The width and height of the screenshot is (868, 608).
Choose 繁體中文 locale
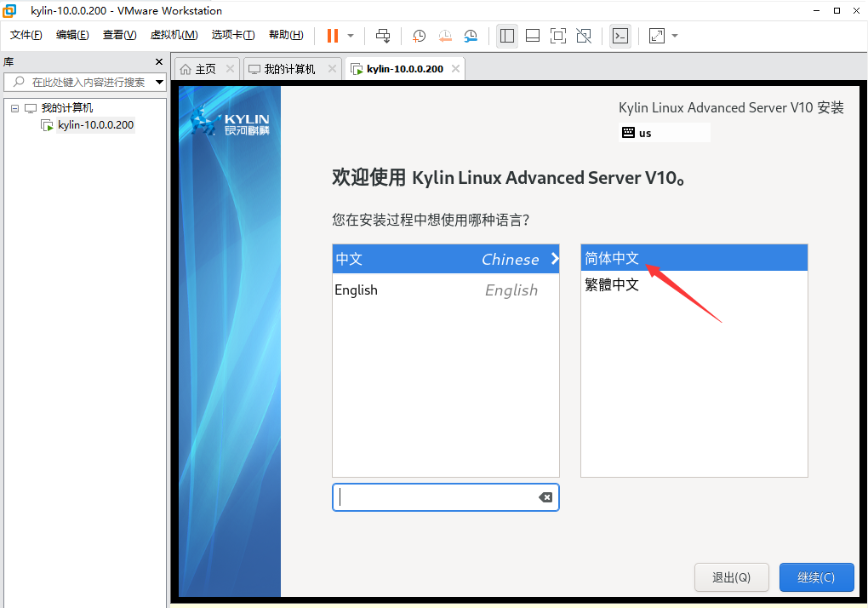click(694, 284)
